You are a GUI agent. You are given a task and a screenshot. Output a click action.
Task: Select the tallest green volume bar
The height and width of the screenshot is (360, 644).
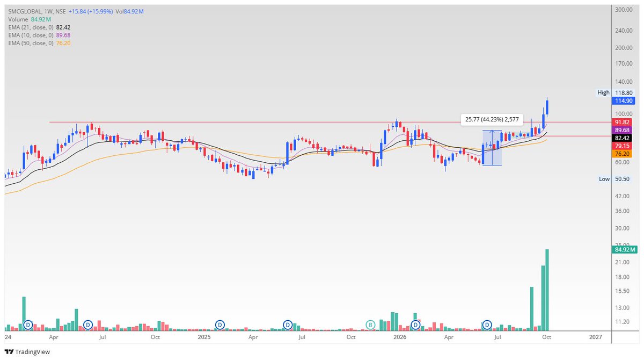point(547,290)
